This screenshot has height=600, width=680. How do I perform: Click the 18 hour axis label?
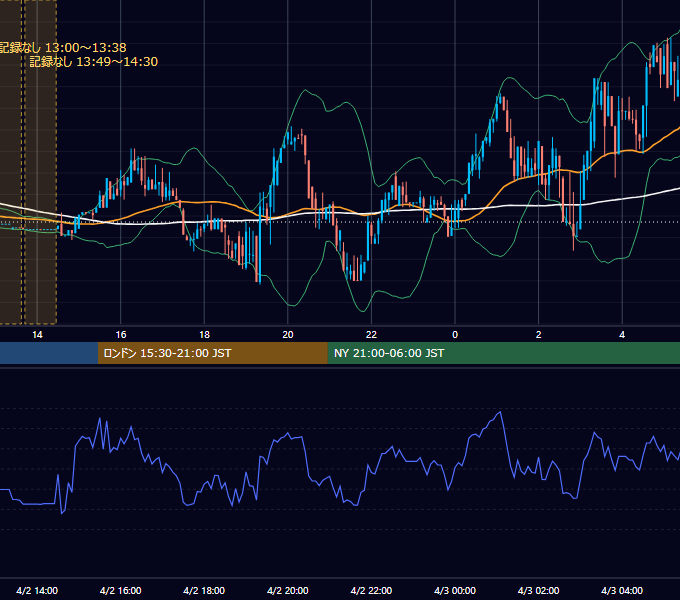204,335
